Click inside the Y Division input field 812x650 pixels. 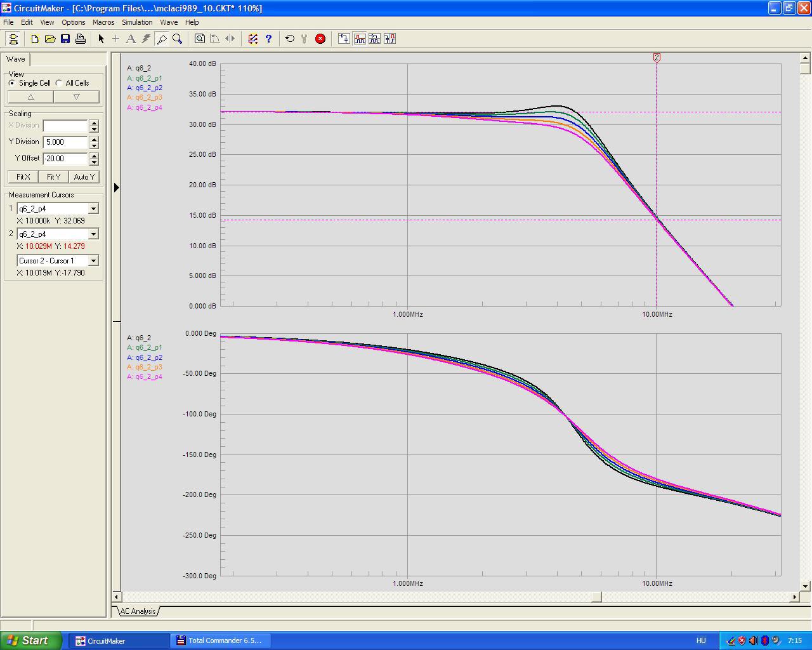(66, 142)
